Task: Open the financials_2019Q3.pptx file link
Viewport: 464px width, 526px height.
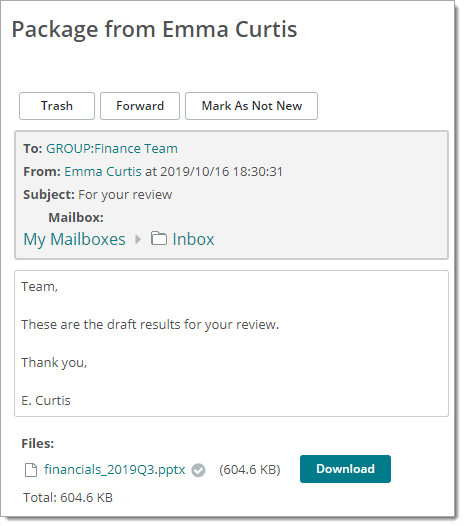Action: click(114, 469)
